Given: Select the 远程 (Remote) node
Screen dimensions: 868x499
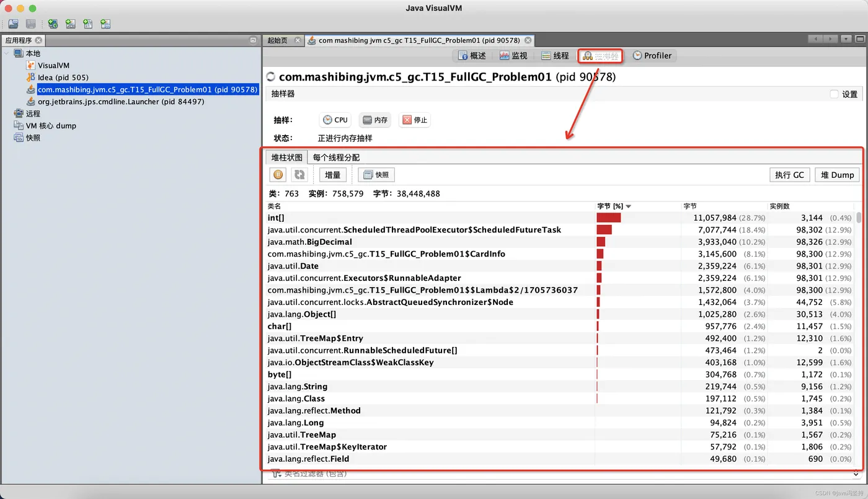Looking at the screenshot, I should point(33,113).
